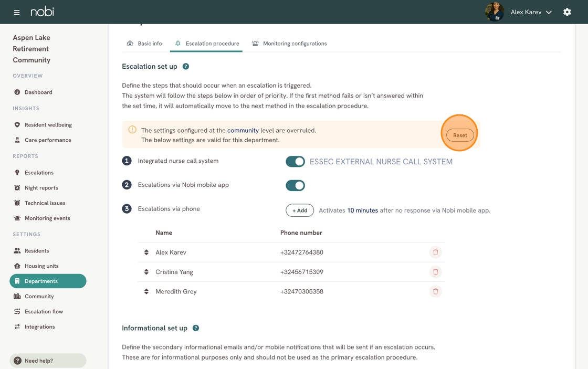Click the nobi logo

tap(43, 12)
